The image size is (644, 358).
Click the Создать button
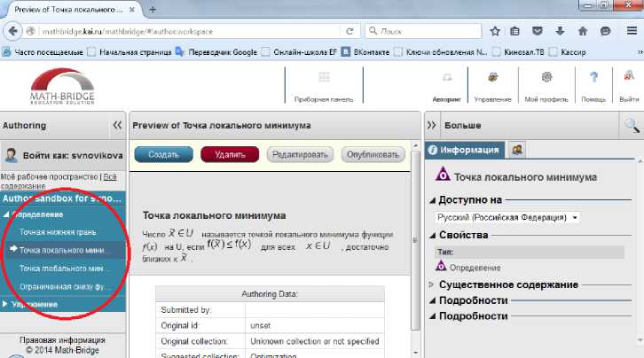point(163,154)
